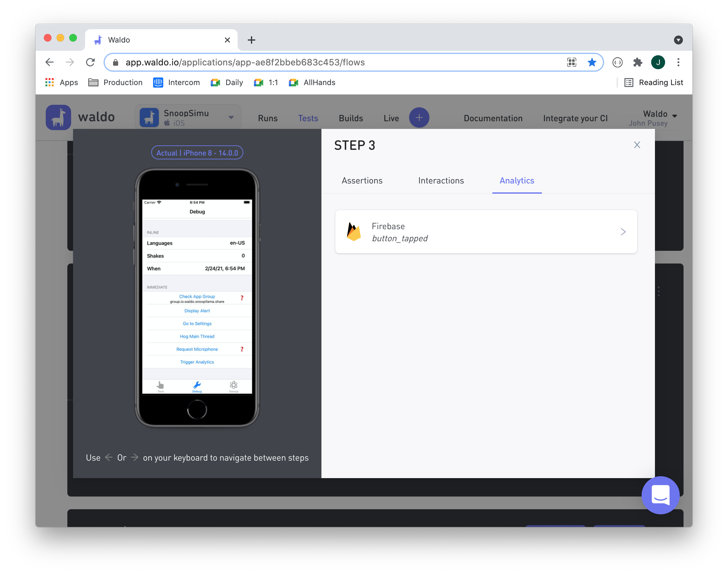Image resolution: width=728 pixels, height=574 pixels.
Task: Open the Production bookmarks folder
Action: 115,82
